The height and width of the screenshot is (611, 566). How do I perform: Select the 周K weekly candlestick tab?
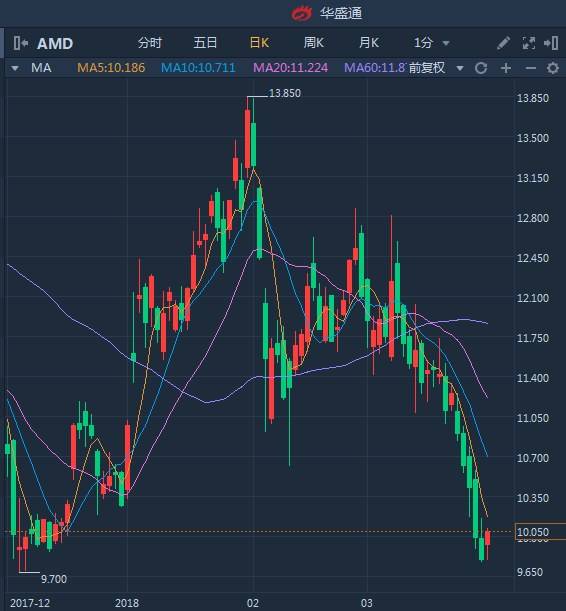click(x=314, y=42)
